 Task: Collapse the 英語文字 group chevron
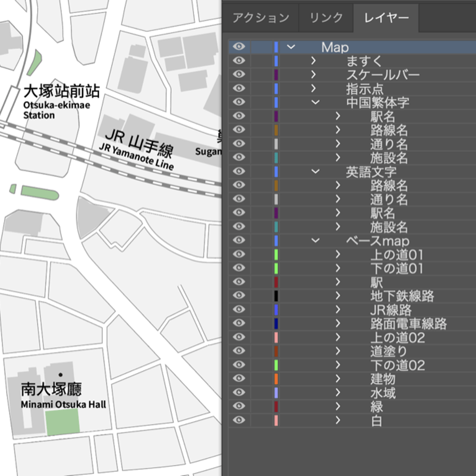click(x=316, y=172)
